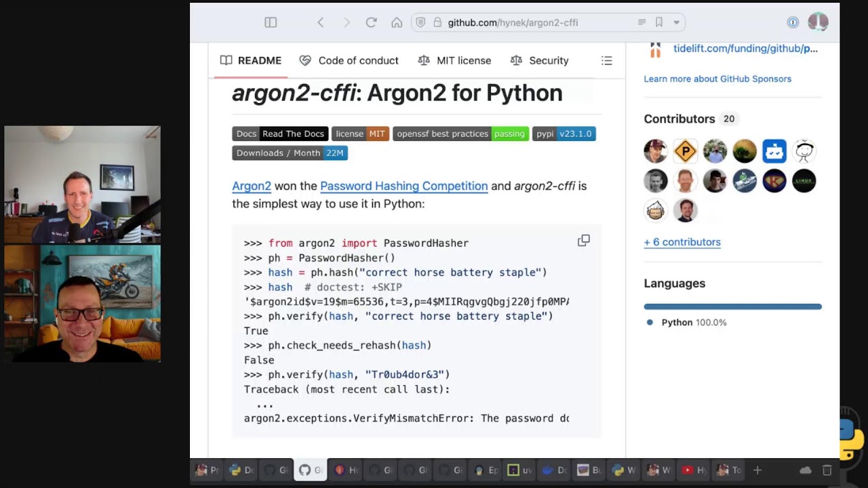The height and width of the screenshot is (488, 868).
Task: Select the Security tab
Action: [x=539, y=61]
